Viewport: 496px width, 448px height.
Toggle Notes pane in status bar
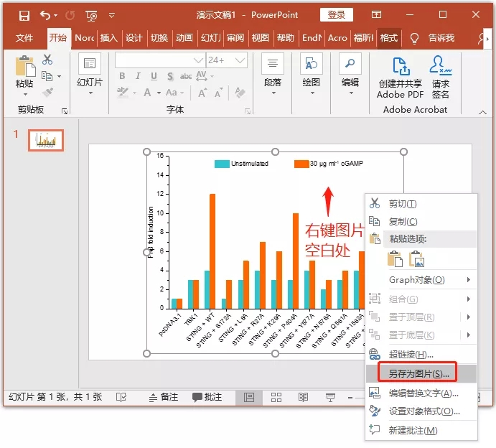point(162,397)
